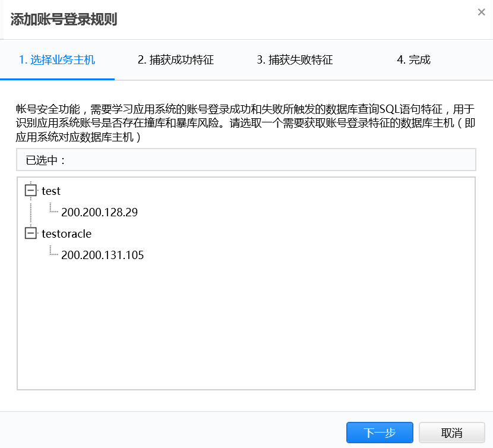Go to 2. 捕获成功特征 step tab
Screen dimensions: 493x448
pyautogui.click(x=176, y=60)
